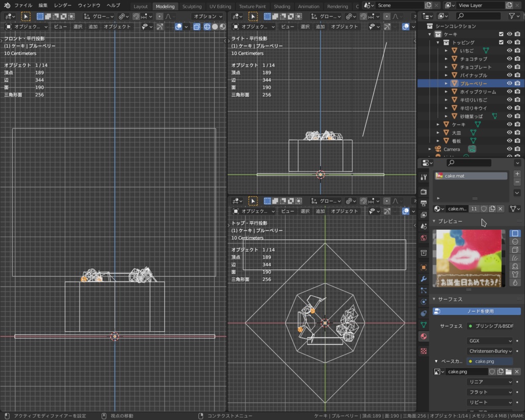Switch to the Sculpting workspace tab
Viewport: 525px width, 420px height.
click(x=192, y=7)
